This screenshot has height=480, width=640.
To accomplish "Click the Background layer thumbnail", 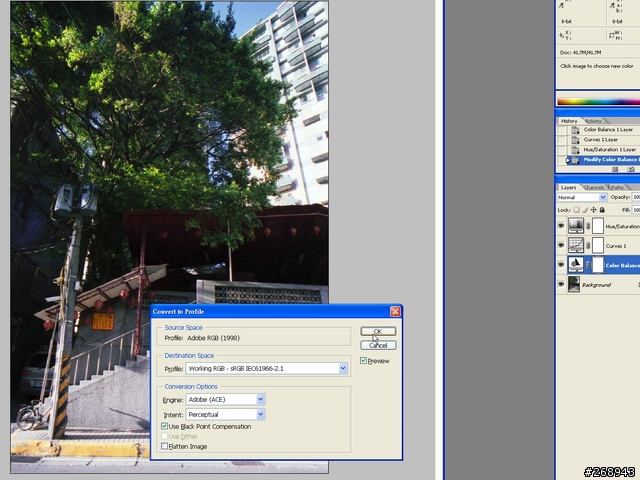I will tap(574, 284).
